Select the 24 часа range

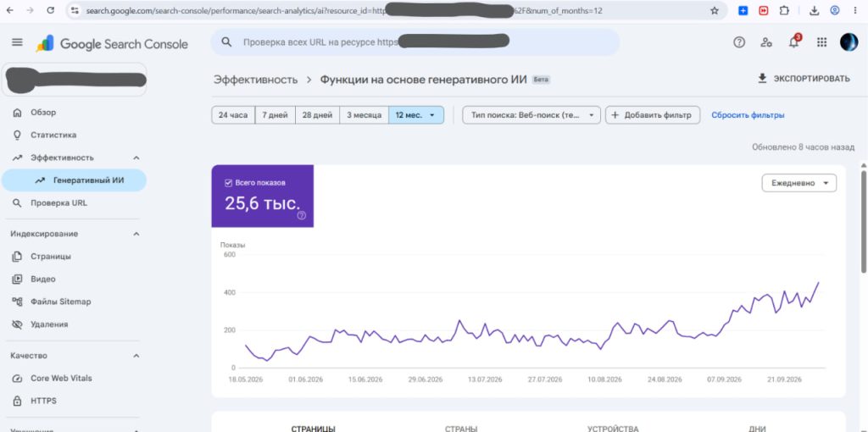pyautogui.click(x=233, y=115)
